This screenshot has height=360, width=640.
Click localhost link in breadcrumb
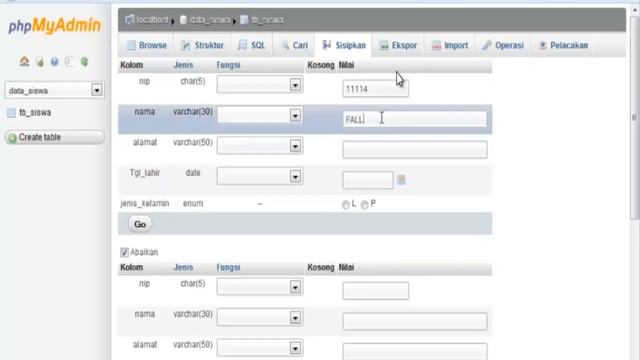(152, 20)
